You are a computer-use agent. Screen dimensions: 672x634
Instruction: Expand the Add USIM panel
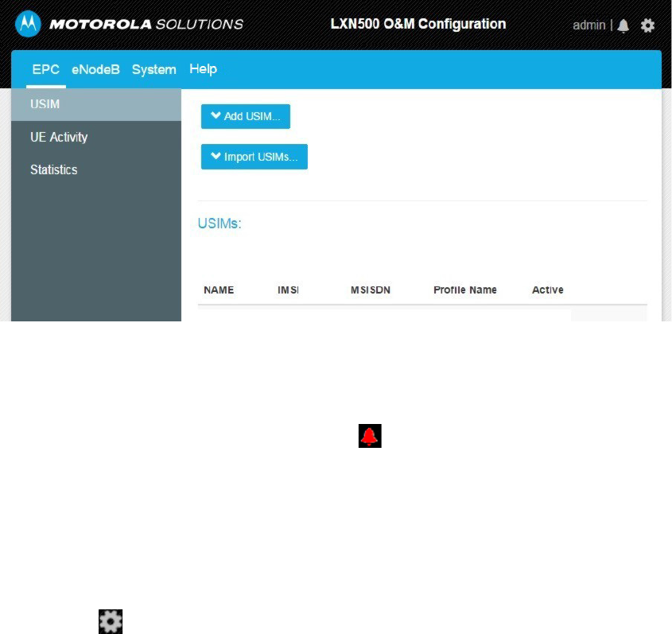[246, 116]
